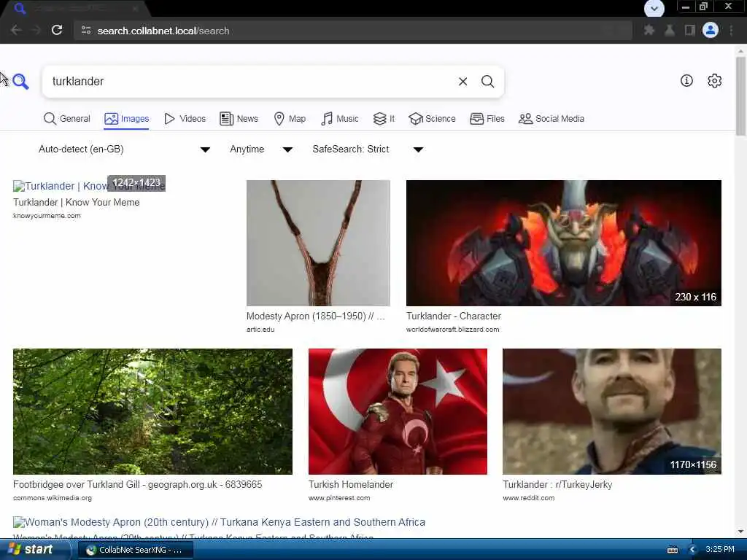The width and height of the screenshot is (747, 560).
Task: Open the Social Media tab
Action: click(x=551, y=119)
